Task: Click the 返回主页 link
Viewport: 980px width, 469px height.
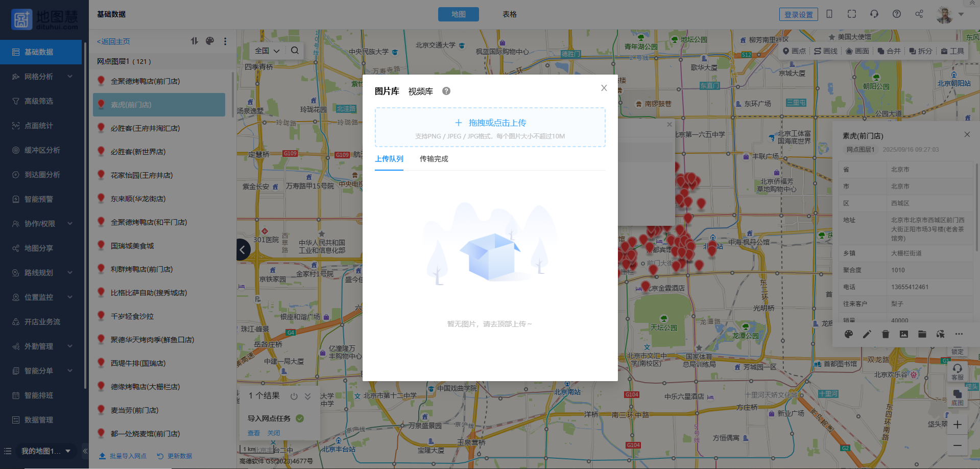Action: coord(113,41)
